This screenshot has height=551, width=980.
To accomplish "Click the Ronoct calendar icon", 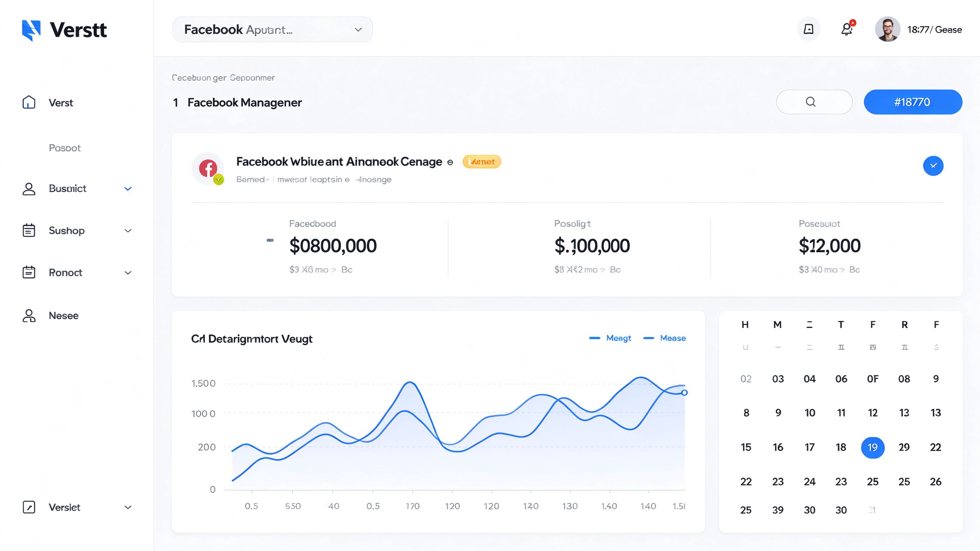I will (29, 272).
